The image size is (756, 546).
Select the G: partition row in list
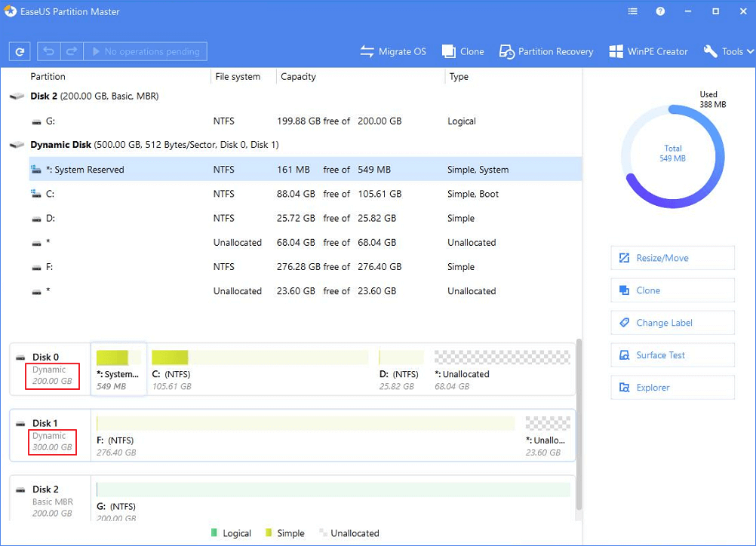(306, 121)
